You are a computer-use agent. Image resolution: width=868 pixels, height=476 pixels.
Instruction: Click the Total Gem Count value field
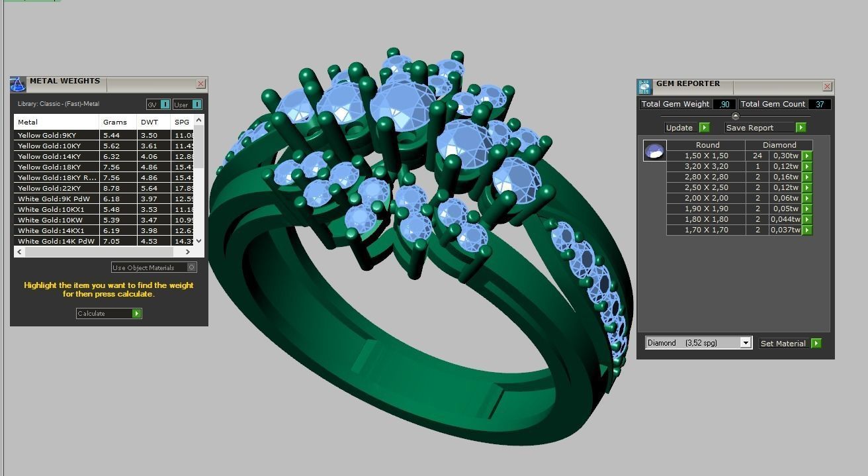point(820,105)
